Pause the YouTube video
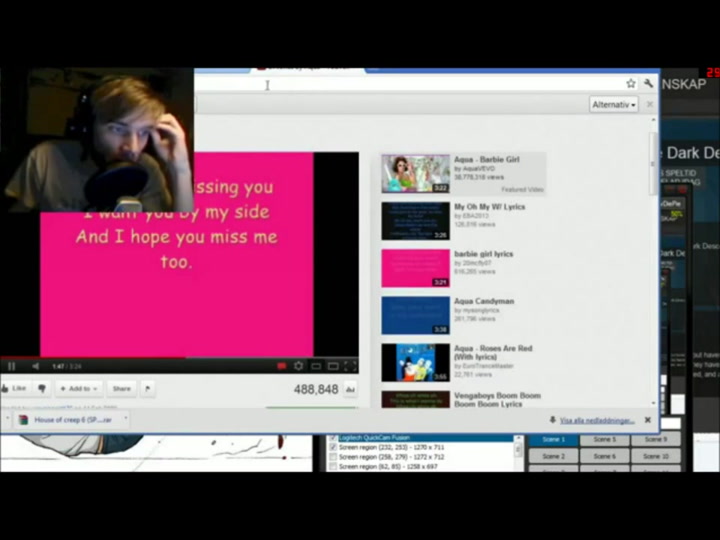The width and height of the screenshot is (720, 540). [11, 366]
